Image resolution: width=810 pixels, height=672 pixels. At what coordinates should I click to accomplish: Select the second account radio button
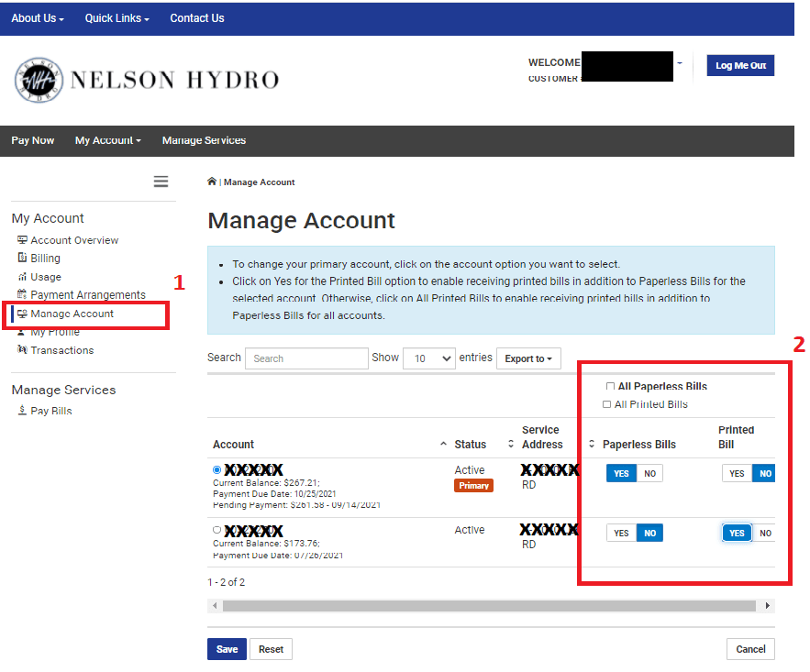click(x=216, y=530)
